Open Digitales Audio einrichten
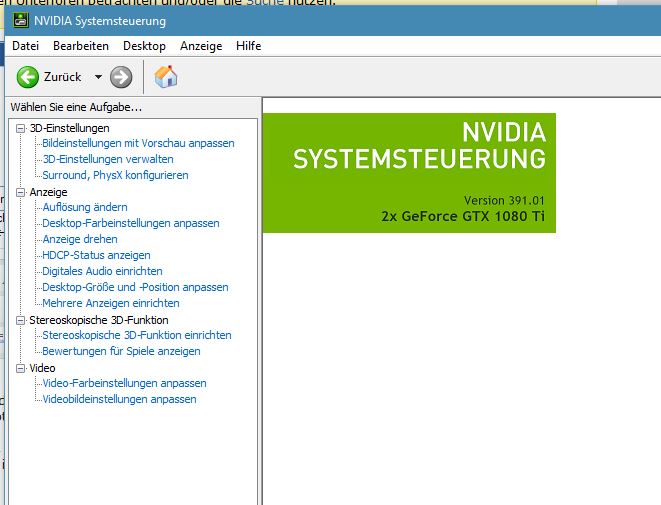 tap(102, 271)
